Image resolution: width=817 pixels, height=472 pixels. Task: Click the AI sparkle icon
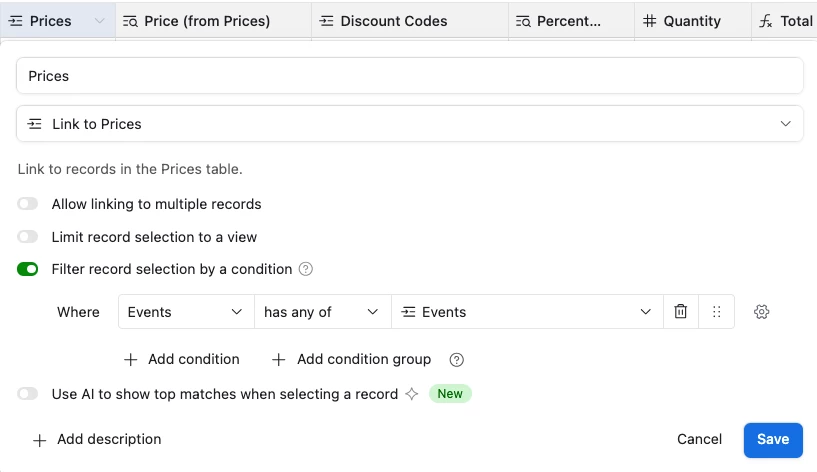click(x=411, y=394)
